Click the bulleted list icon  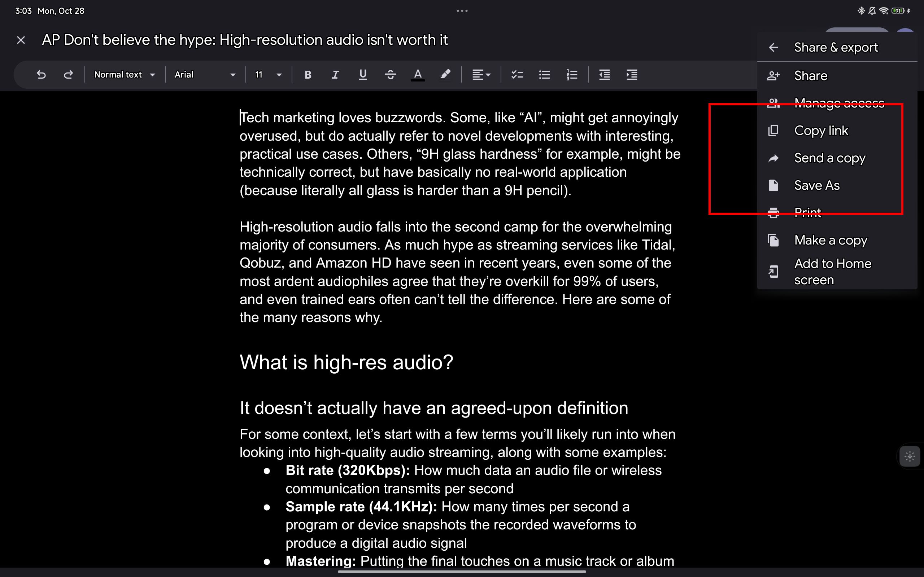click(x=544, y=74)
